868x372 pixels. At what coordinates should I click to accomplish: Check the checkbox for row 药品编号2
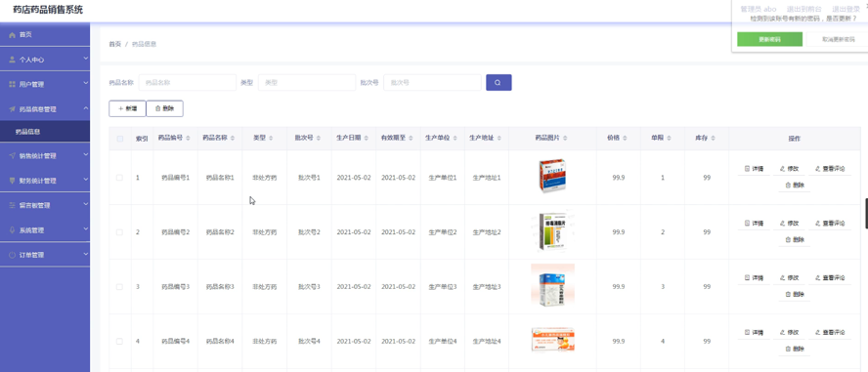tap(119, 232)
